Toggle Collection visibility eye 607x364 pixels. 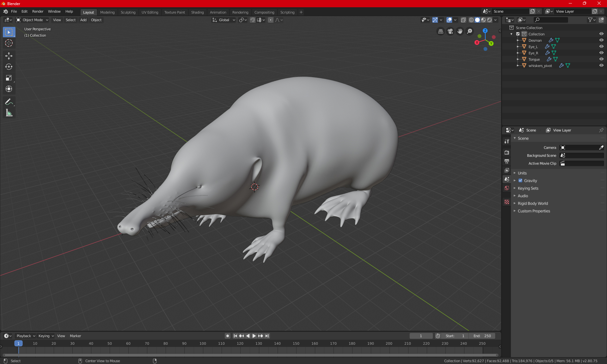[601, 34]
